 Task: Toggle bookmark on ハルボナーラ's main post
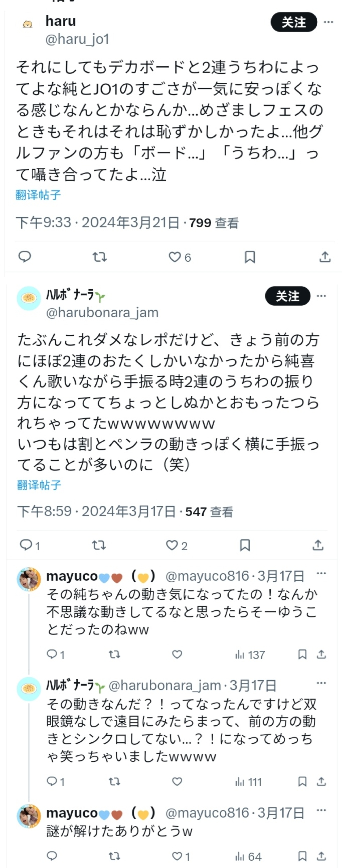pos(245,545)
